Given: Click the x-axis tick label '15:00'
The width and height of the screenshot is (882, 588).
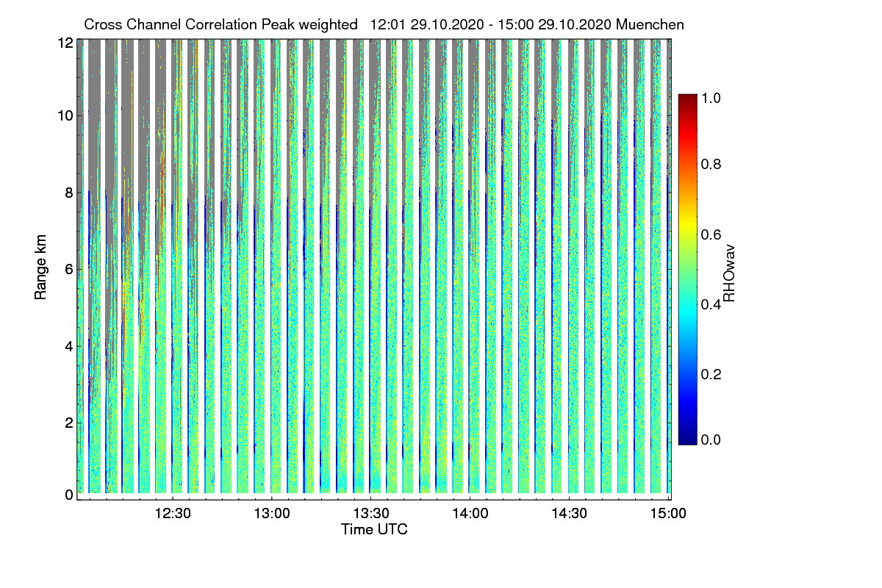Looking at the screenshot, I should (x=669, y=514).
